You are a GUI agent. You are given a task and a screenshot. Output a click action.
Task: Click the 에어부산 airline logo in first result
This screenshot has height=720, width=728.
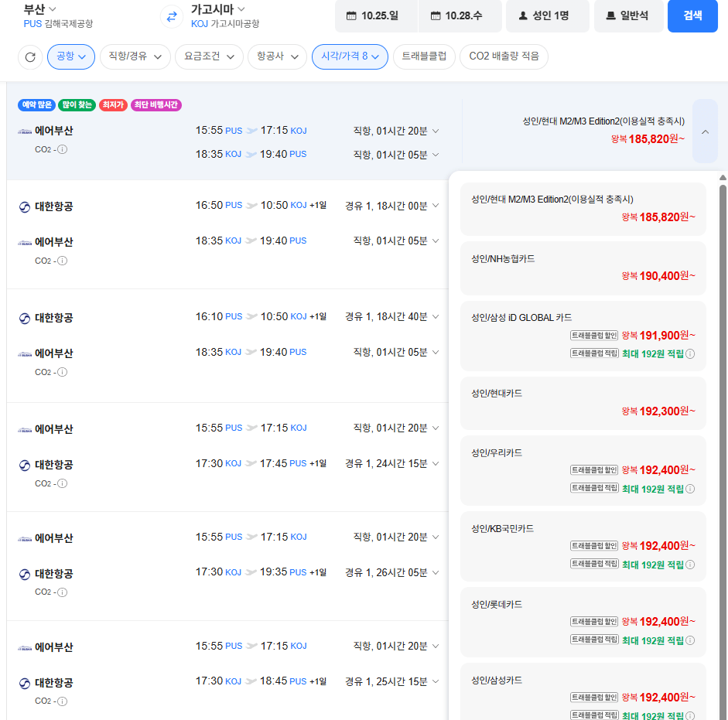pyautogui.click(x=25, y=131)
